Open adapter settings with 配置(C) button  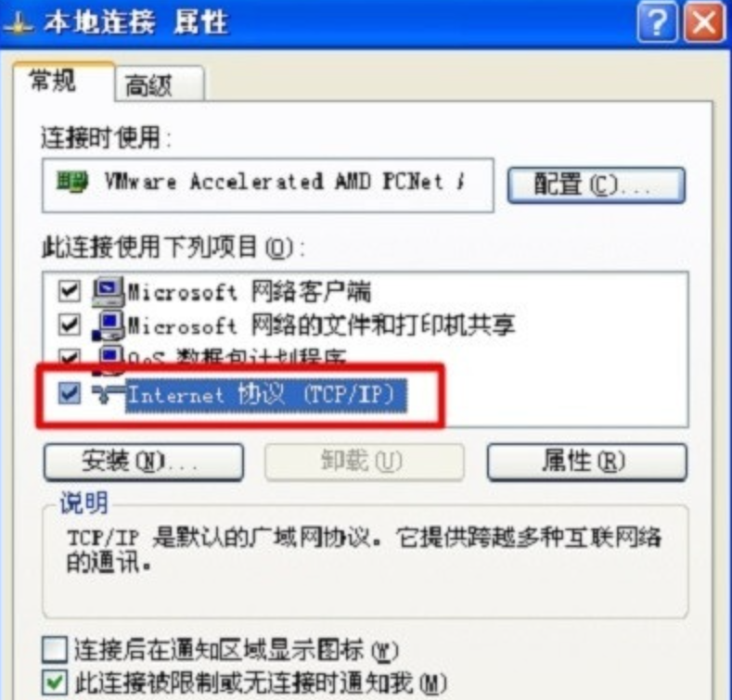point(597,185)
